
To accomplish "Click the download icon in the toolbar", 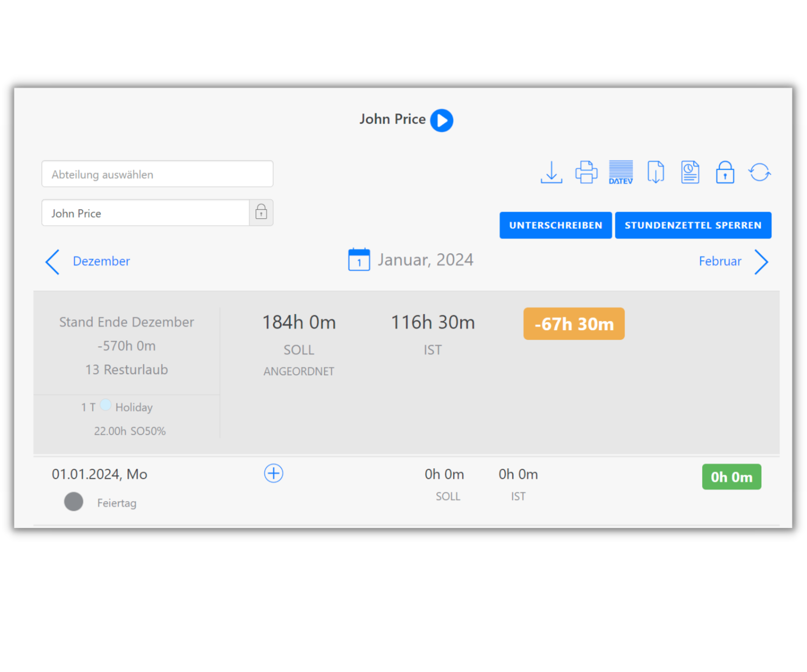I will tap(551, 172).
